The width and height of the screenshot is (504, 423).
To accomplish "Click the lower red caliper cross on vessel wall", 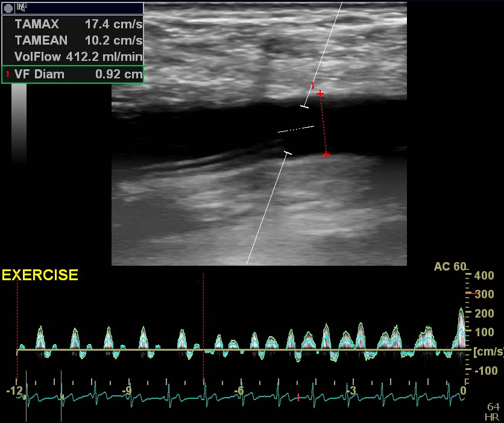I will click(326, 155).
